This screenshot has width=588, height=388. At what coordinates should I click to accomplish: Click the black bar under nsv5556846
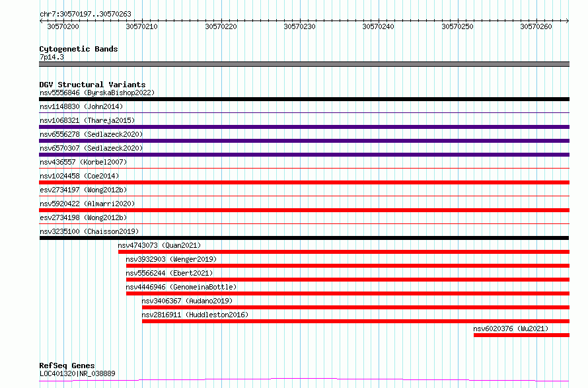click(x=304, y=99)
